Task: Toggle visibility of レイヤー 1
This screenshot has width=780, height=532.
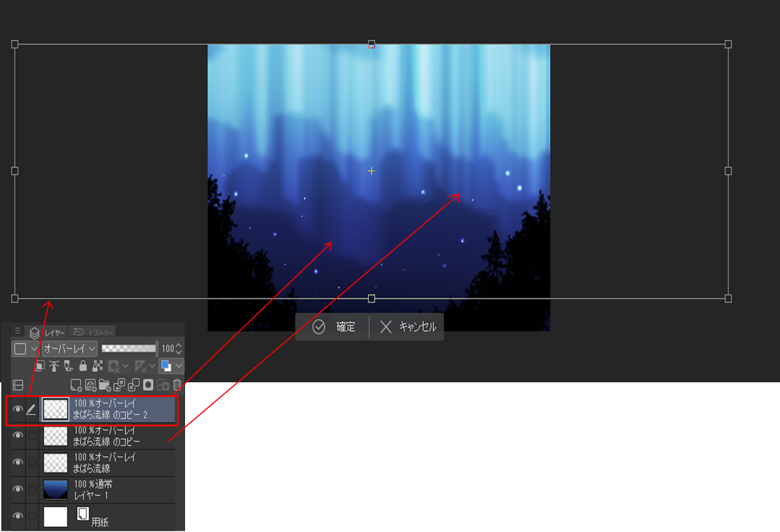Action: [18, 490]
